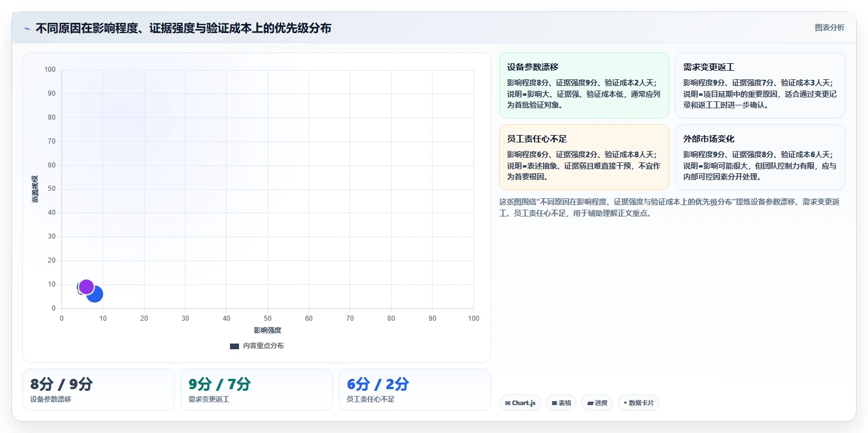
Task: Click x-axis tick label 50
Action: [x=268, y=318]
